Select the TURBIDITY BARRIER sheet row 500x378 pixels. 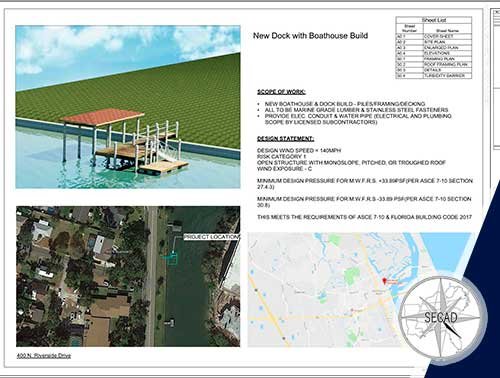[x=434, y=76]
